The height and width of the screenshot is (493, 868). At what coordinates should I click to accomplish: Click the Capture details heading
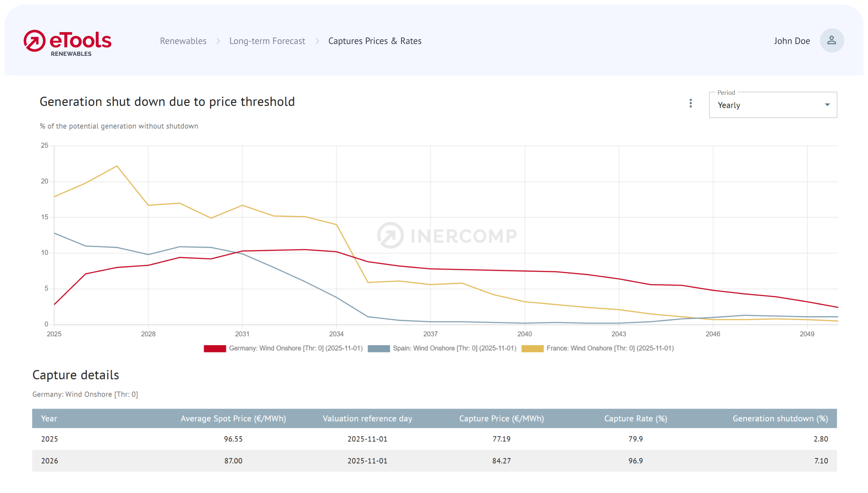76,375
